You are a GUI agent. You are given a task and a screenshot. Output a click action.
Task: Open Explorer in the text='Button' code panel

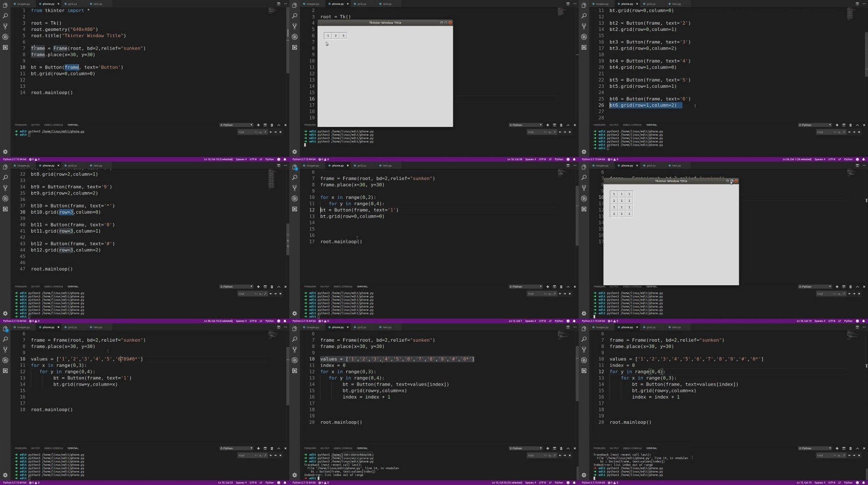pos(5,5)
